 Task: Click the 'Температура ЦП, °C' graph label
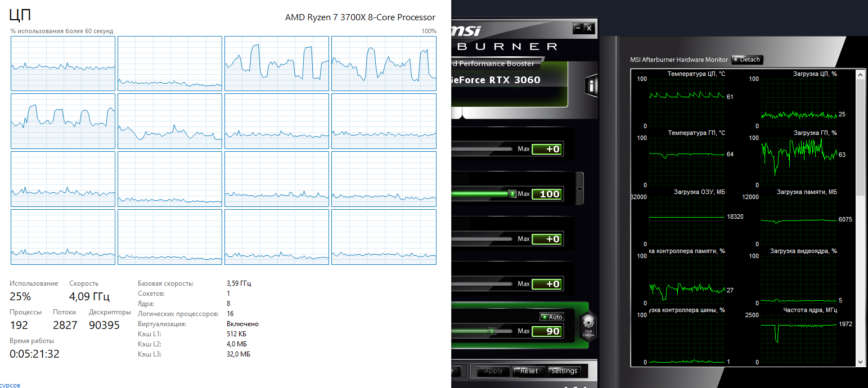pyautogui.click(x=696, y=74)
